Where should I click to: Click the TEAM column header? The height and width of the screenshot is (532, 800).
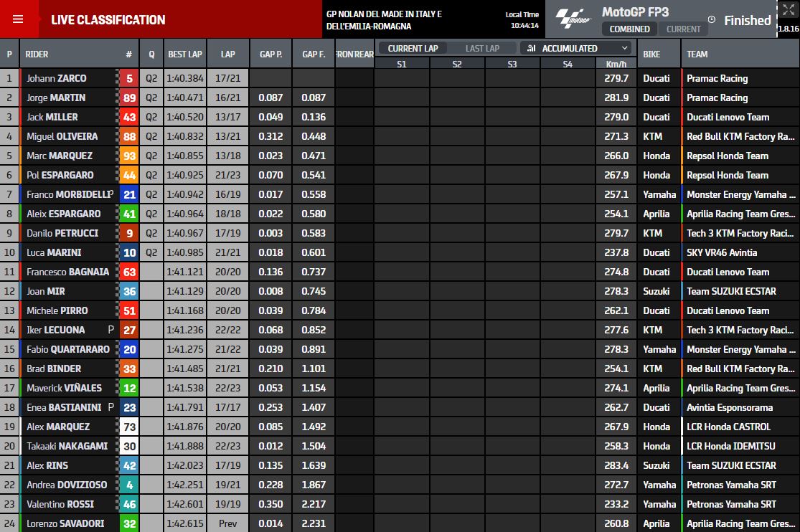click(x=697, y=54)
